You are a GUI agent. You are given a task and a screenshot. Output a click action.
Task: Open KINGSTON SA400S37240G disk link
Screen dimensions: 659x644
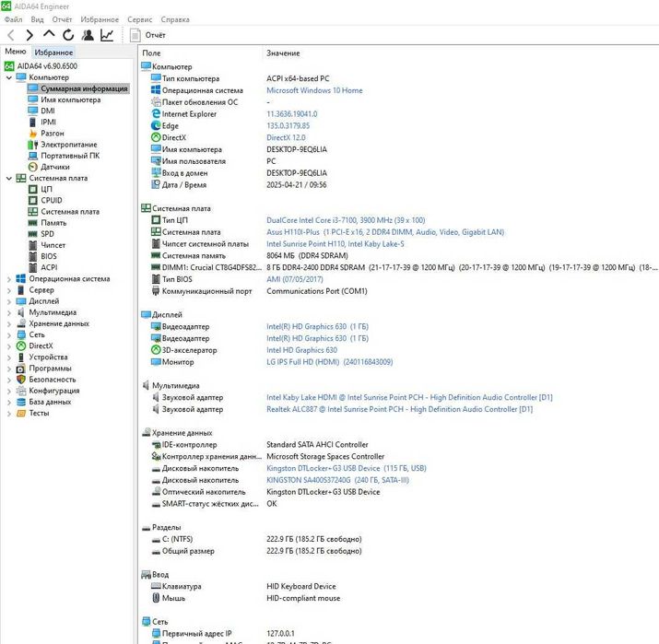337,480
